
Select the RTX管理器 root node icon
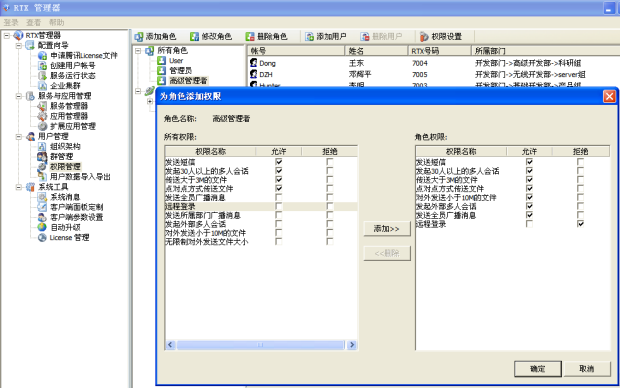coord(18,35)
